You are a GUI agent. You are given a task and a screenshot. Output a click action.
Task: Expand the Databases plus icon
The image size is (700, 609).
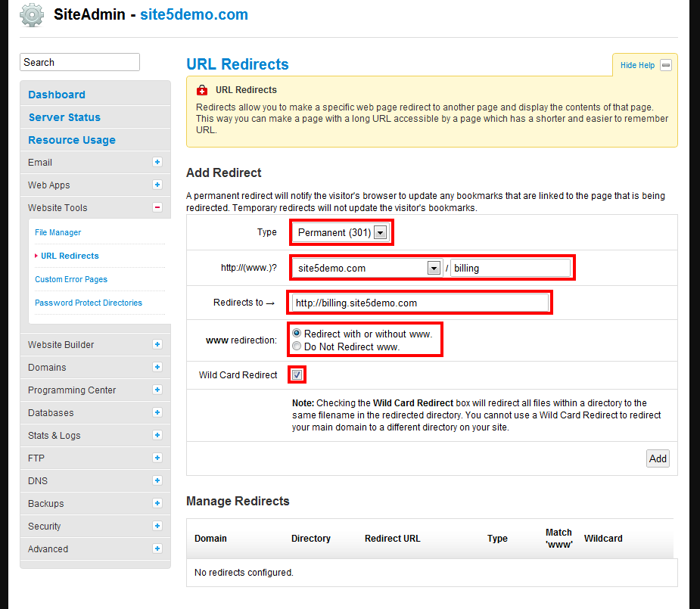[157, 413]
